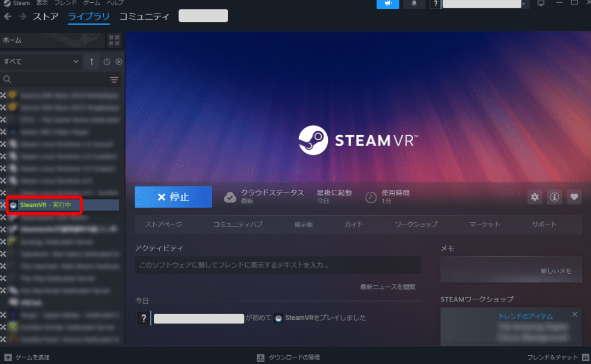Switch to Big Picture mode icon
The height and width of the screenshot is (364, 591).
[x=541, y=3]
